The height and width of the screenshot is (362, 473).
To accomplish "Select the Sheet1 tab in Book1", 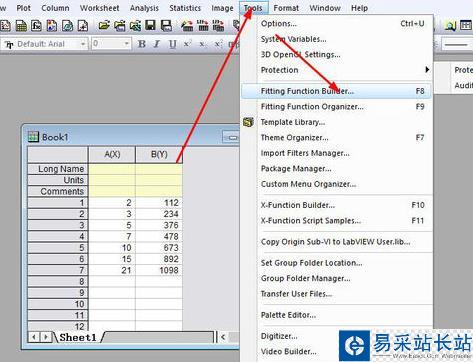I will 78,337.
